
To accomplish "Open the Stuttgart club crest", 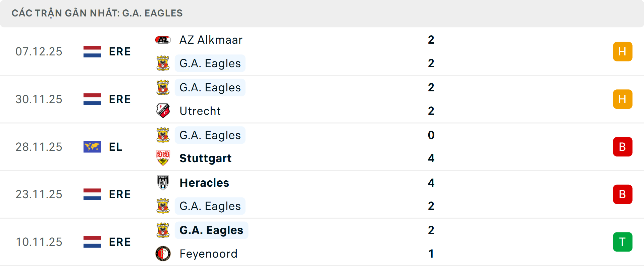I will [x=163, y=158].
